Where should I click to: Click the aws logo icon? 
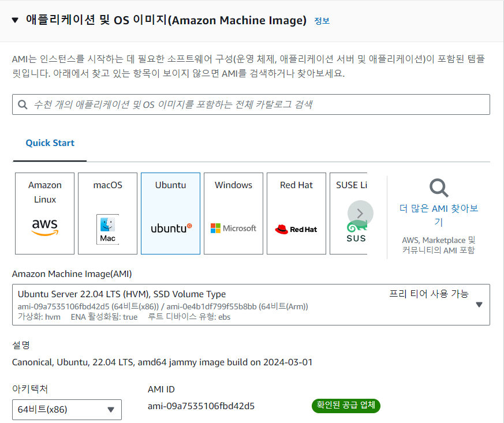click(x=44, y=227)
